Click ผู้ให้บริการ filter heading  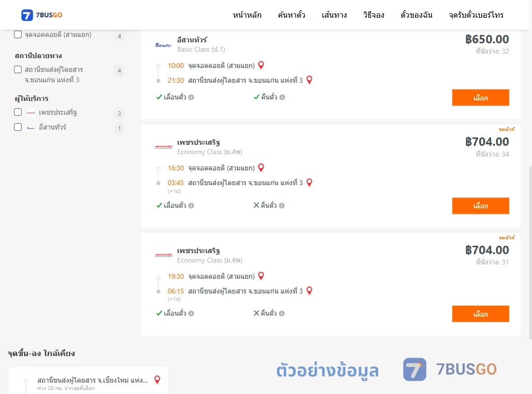coord(32,98)
